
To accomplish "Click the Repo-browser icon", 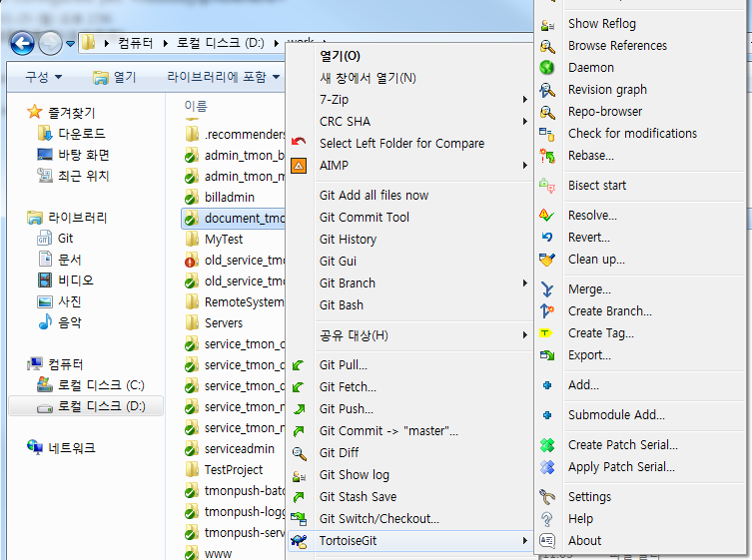I will pos(547,112).
